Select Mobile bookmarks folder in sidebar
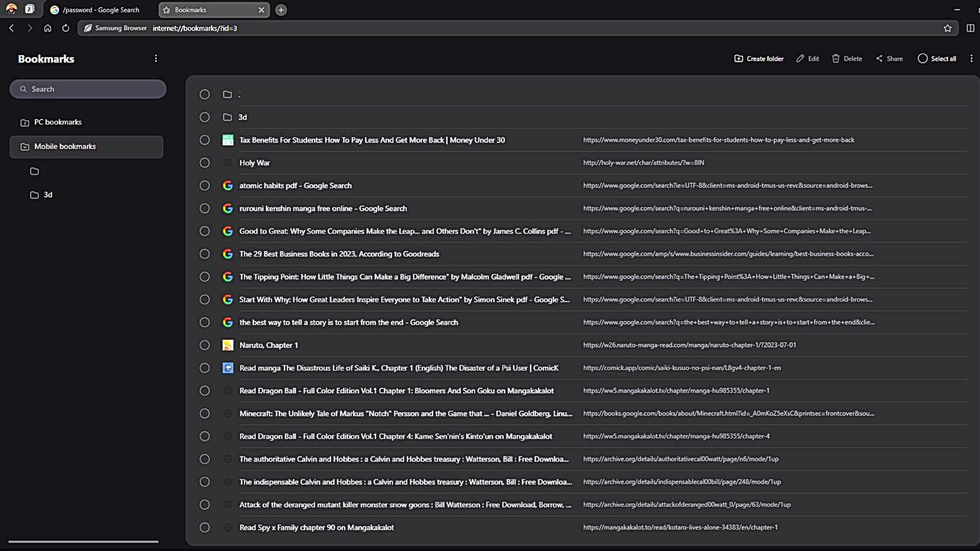Viewport: 980px width, 551px height. 87,147
